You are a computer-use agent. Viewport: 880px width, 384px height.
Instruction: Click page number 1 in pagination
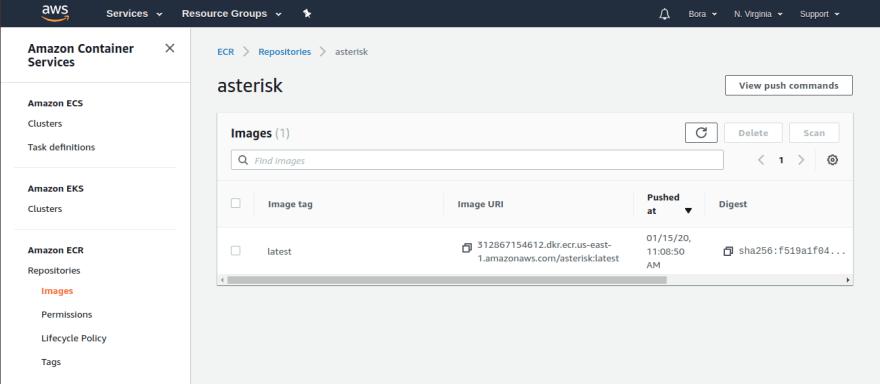pos(781,161)
